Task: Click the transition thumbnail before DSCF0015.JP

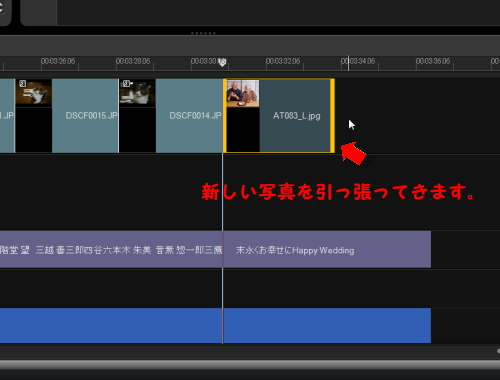Action: coord(34,93)
